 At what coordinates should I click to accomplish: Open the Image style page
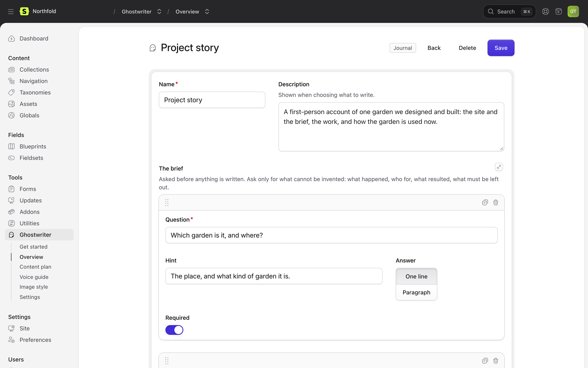coord(34,287)
